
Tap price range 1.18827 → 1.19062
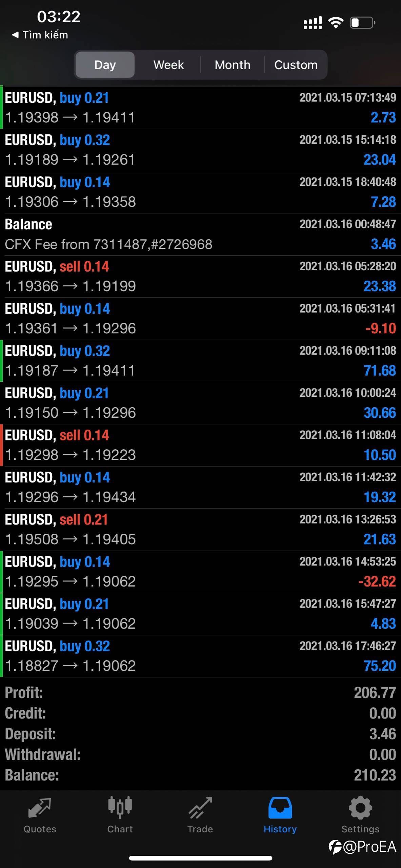point(71,666)
